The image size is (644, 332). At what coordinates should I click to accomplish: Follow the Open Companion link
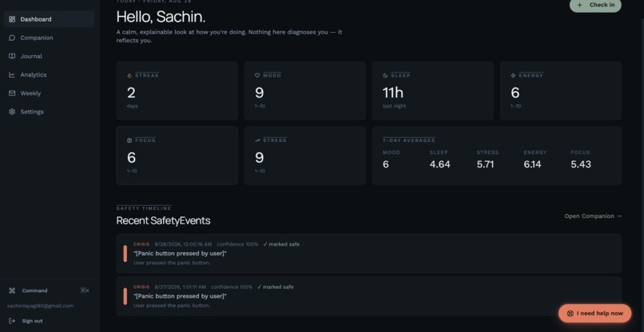point(593,216)
